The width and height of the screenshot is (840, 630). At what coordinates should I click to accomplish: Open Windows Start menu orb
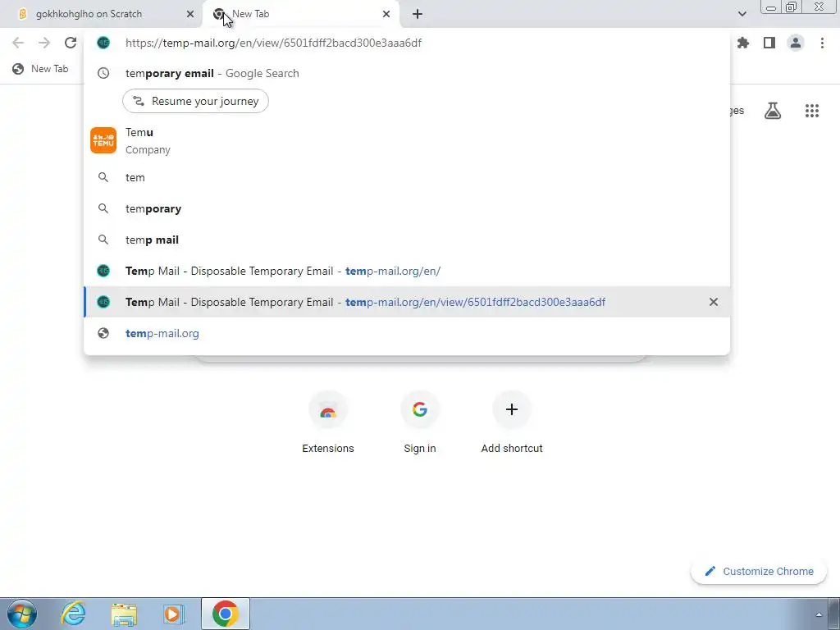(22, 614)
